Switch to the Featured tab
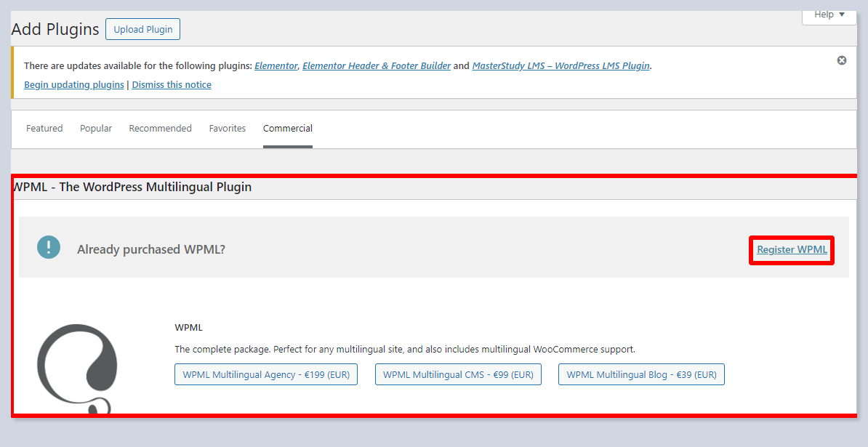 pos(44,129)
